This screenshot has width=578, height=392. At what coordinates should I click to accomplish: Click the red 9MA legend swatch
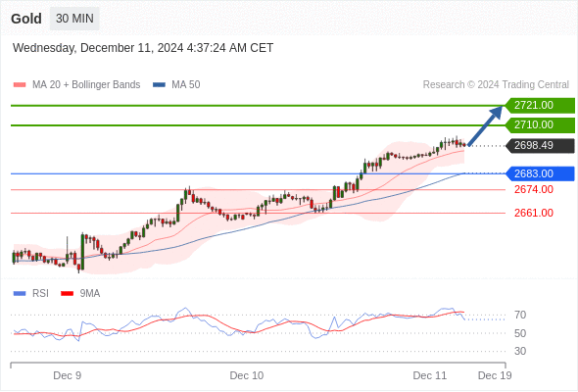(67, 294)
